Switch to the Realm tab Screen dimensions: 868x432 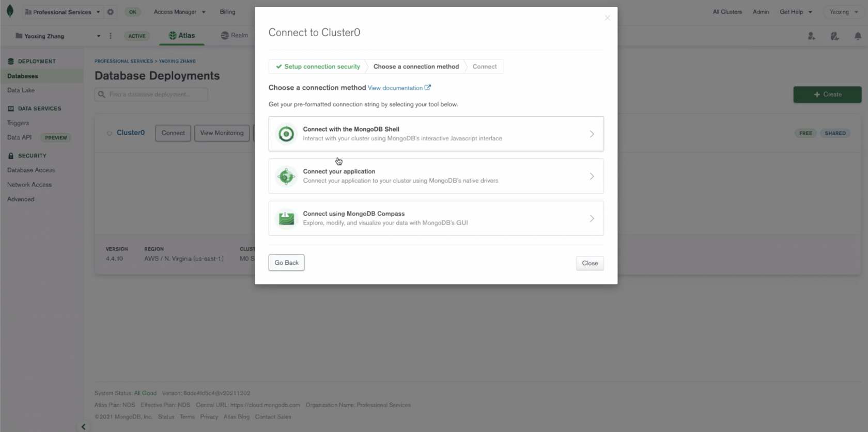(235, 35)
